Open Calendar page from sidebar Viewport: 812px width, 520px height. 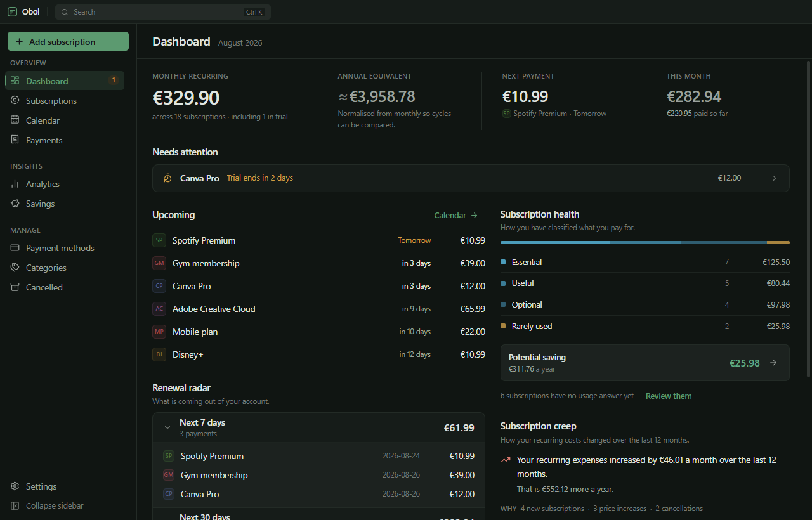pos(65,120)
